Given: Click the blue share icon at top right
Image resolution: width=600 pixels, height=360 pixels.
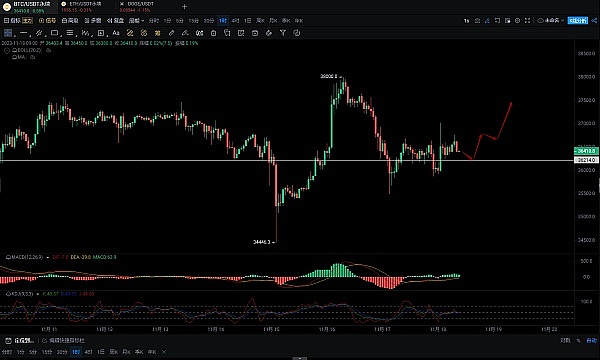Looking at the screenshot, I should pos(594,21).
